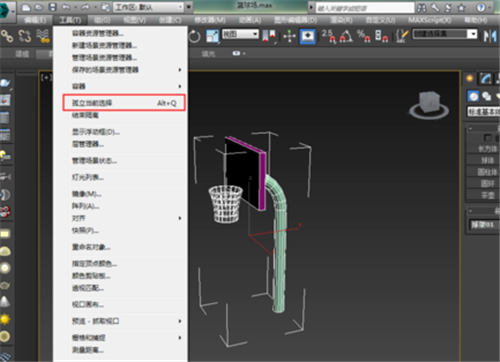Click the Bind to Space Warp icon
The height and width of the screenshot is (362, 500).
(43, 36)
